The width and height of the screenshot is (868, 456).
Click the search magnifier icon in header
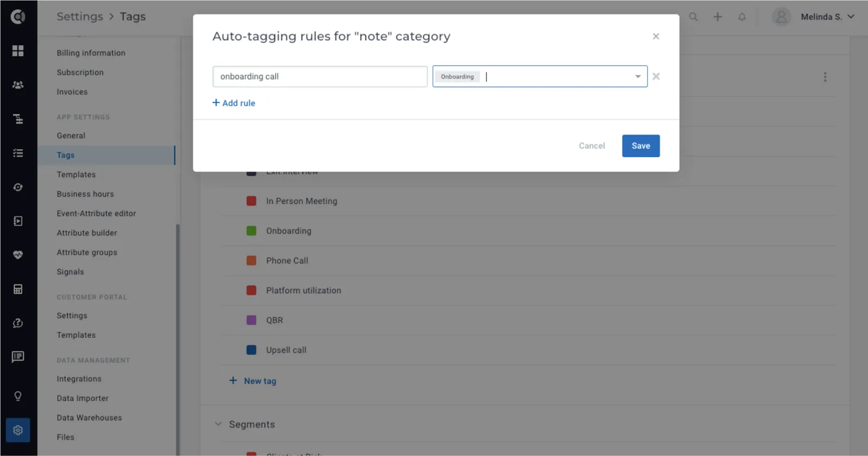[x=693, y=17]
